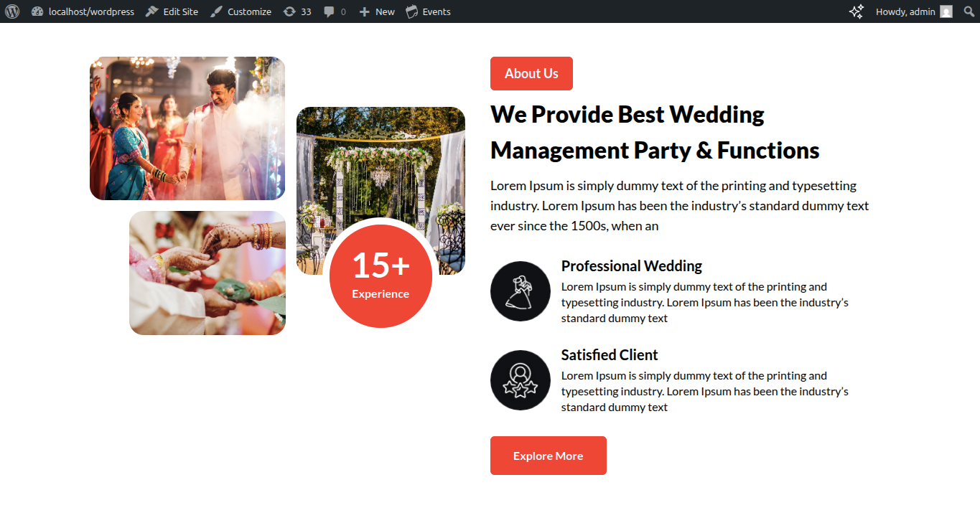Click the red 15+ Experience circle
This screenshot has height=518, width=980.
381,276
